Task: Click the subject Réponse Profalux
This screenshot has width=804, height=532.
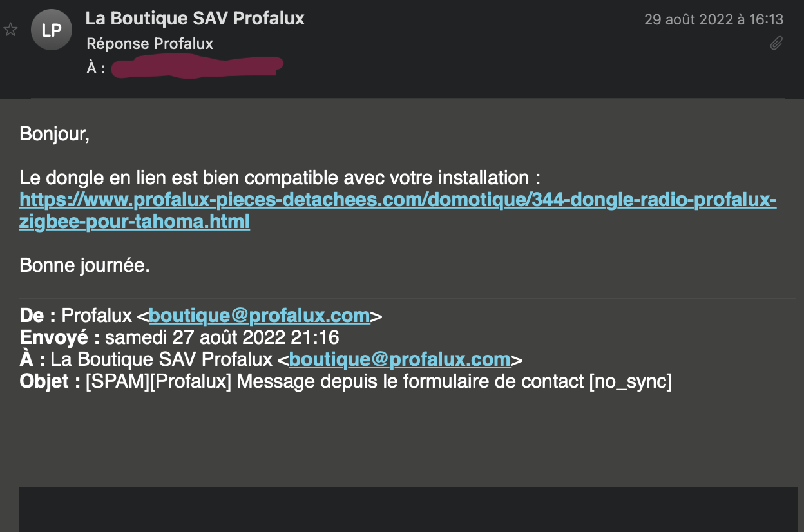Action: [149, 43]
